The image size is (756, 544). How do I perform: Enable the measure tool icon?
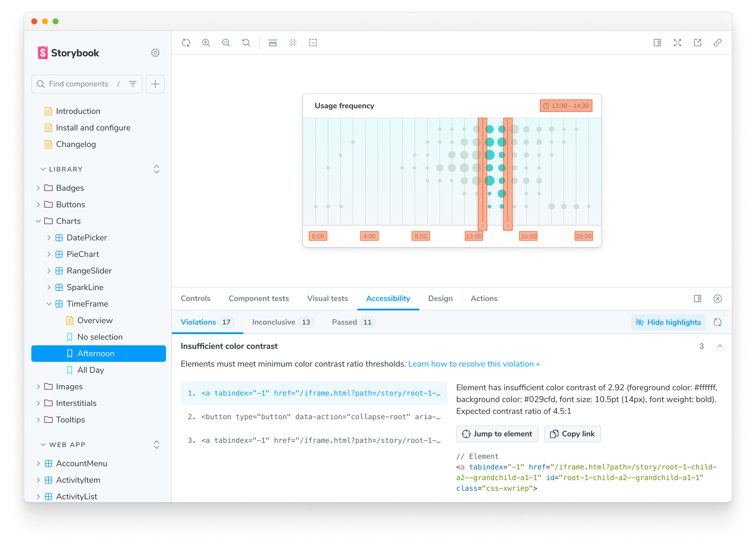click(x=273, y=43)
